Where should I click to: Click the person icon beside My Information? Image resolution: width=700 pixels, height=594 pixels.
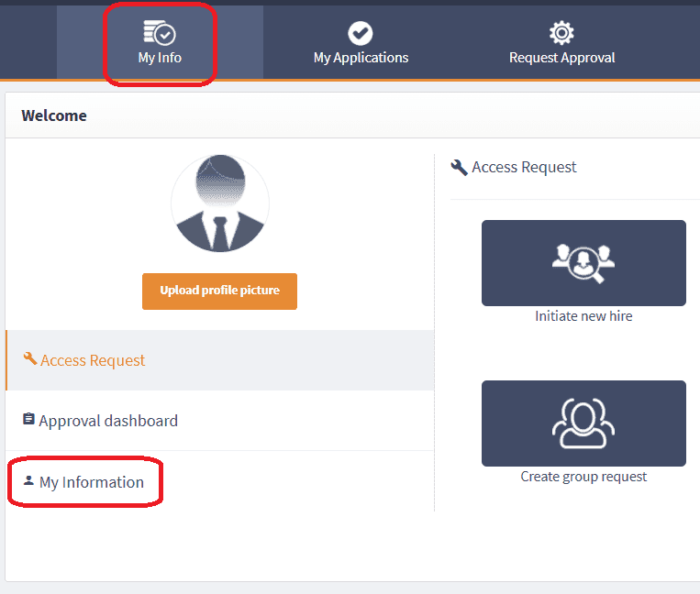pyautogui.click(x=28, y=480)
